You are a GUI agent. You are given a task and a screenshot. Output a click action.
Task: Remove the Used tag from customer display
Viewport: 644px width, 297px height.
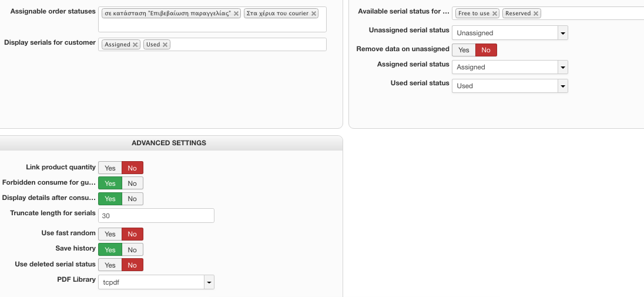165,45
